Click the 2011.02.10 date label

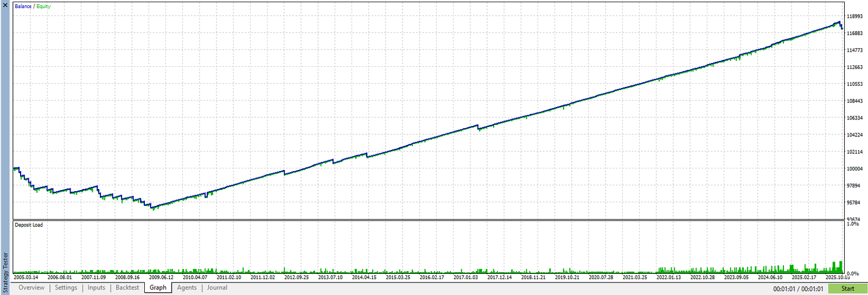coord(229,278)
